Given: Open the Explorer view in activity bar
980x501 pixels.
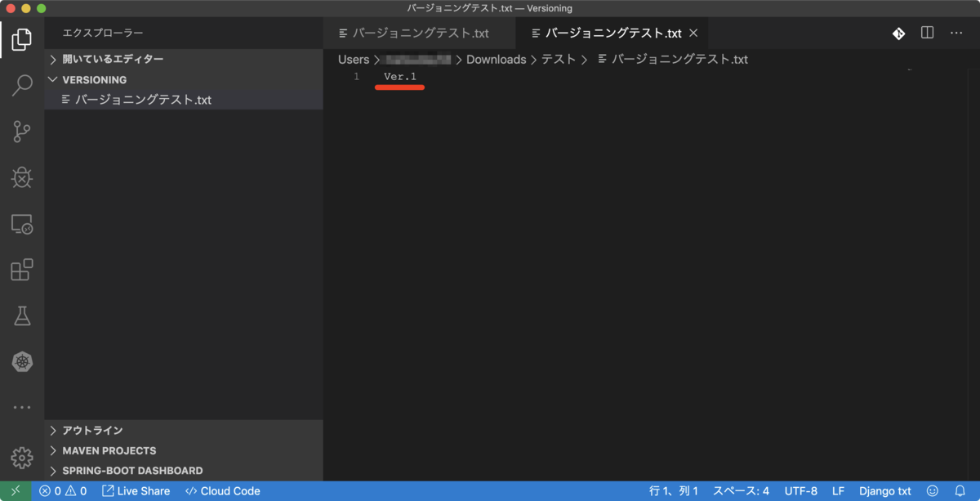Looking at the screenshot, I should tap(22, 38).
